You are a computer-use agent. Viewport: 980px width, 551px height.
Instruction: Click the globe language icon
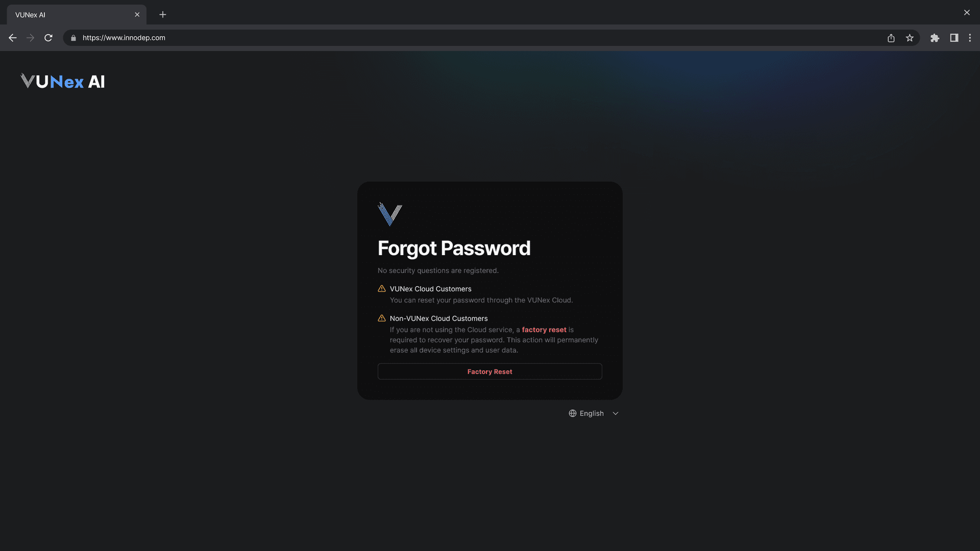click(573, 413)
